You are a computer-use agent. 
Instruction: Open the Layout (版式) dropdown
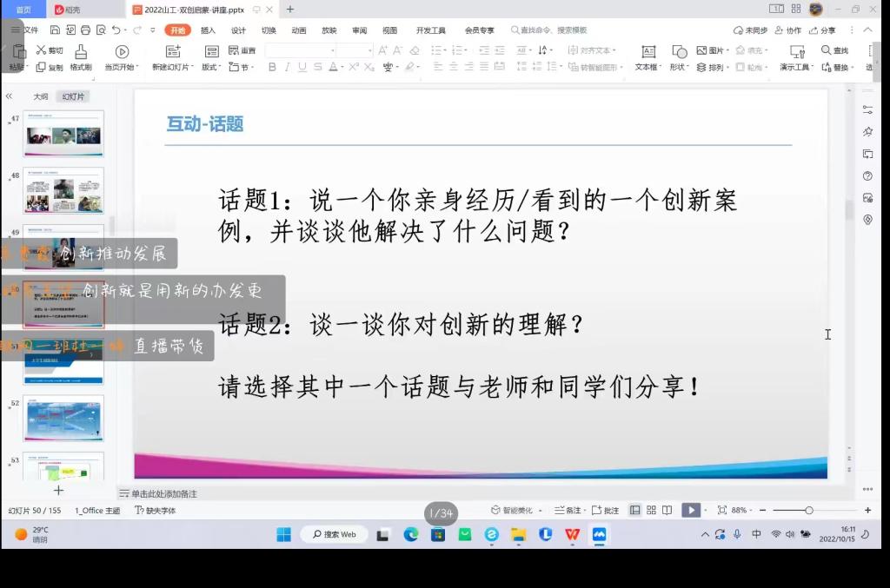(210, 67)
